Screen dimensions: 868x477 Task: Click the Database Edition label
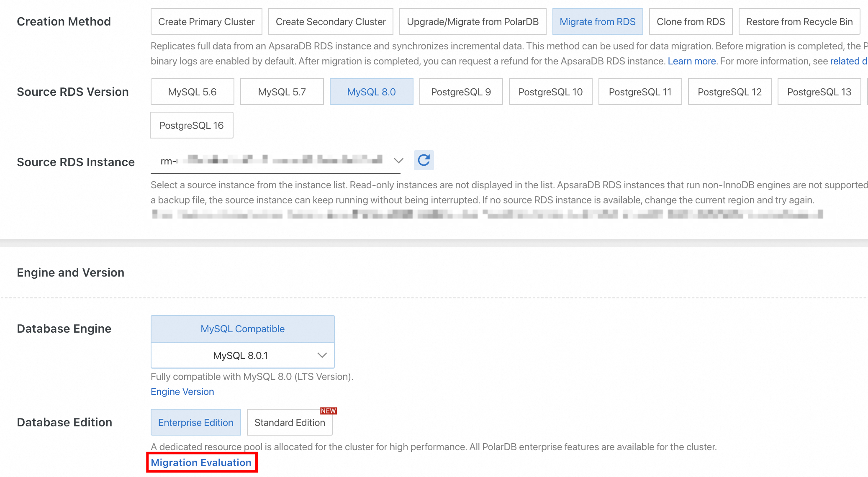point(64,422)
